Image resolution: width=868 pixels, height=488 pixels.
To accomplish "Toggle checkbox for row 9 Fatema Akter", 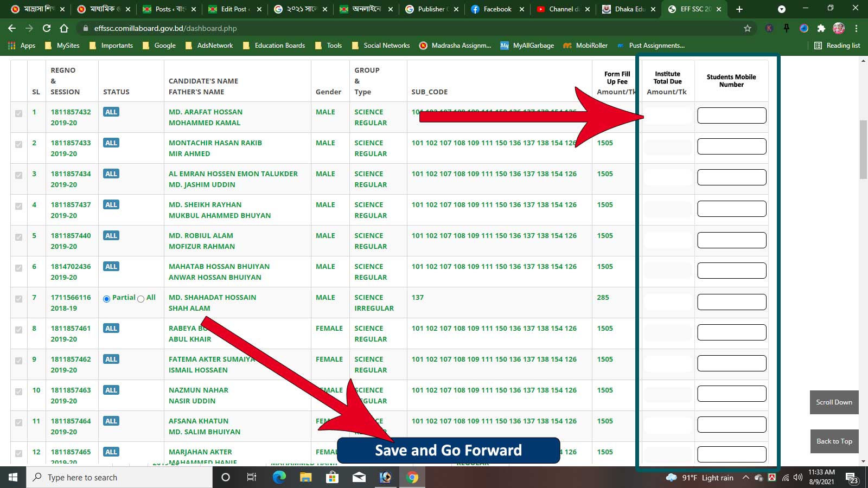I will (x=19, y=361).
